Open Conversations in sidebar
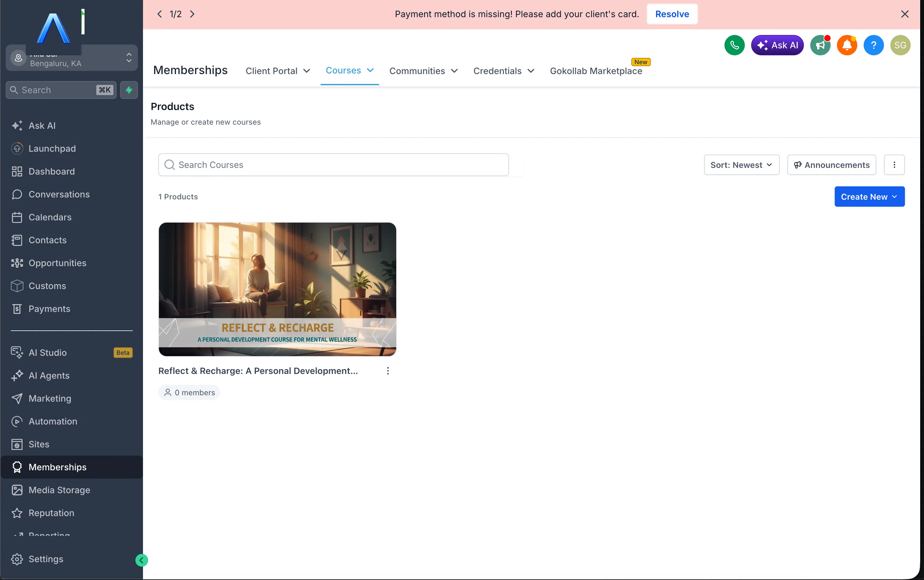Image resolution: width=924 pixels, height=580 pixels. tap(72, 194)
